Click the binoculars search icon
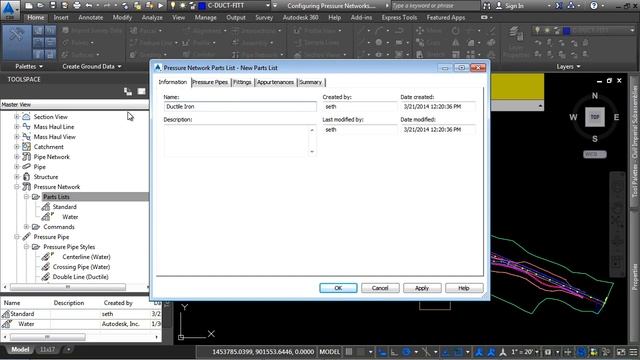 click(487, 6)
